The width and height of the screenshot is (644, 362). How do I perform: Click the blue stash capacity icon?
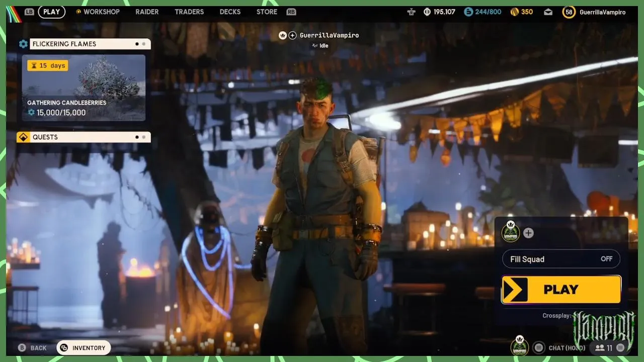tap(468, 12)
